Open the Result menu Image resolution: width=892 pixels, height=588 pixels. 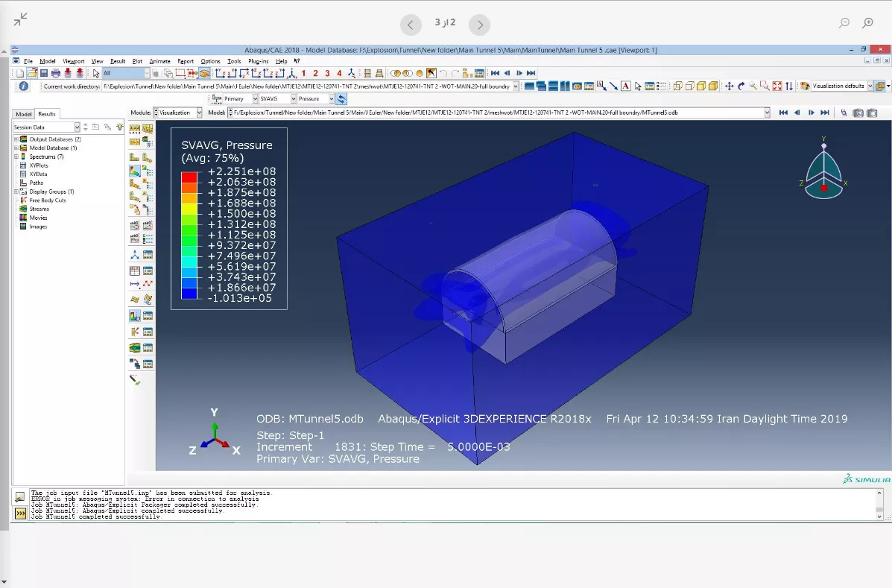click(118, 61)
